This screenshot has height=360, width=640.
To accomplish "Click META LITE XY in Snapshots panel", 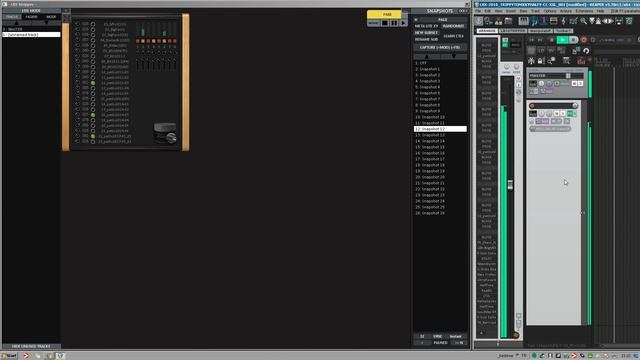I will coord(426,26).
